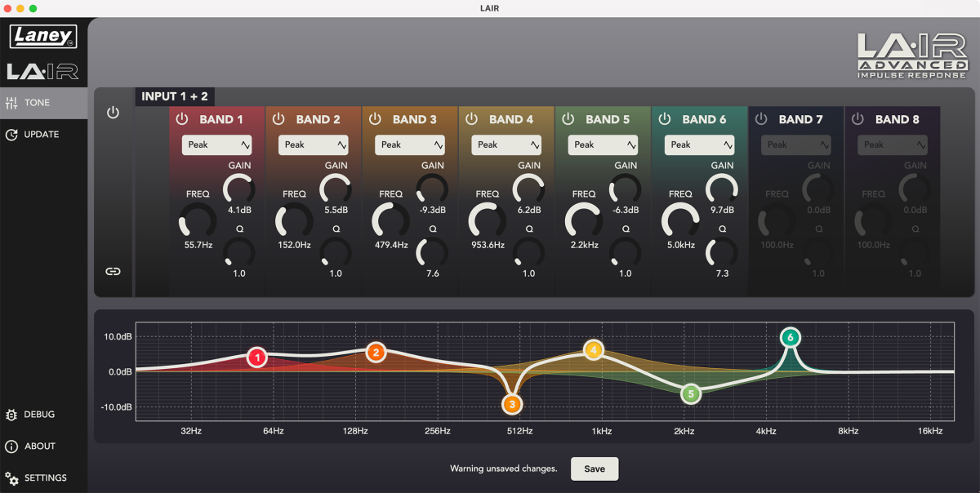This screenshot has height=493, width=980.
Task: Click the LA-IR Advanced Impulse Response logo
Action: (x=912, y=56)
